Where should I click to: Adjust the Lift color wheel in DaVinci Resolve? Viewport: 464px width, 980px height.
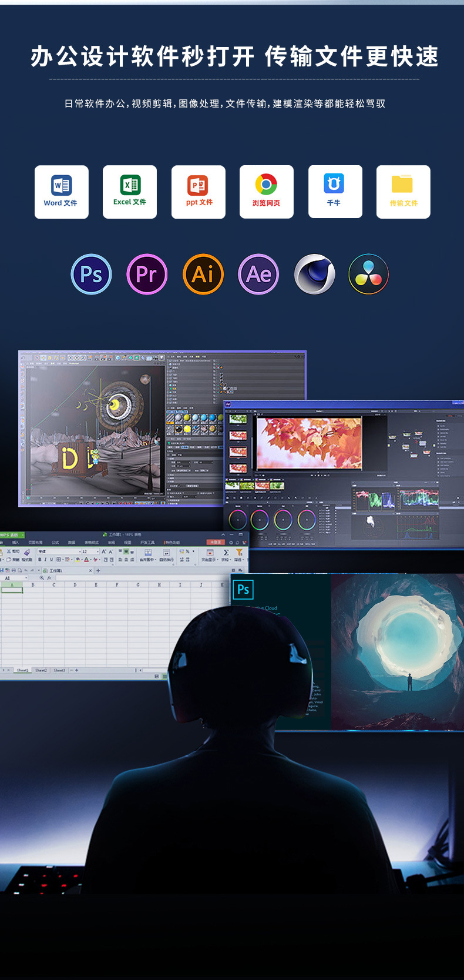click(x=238, y=520)
